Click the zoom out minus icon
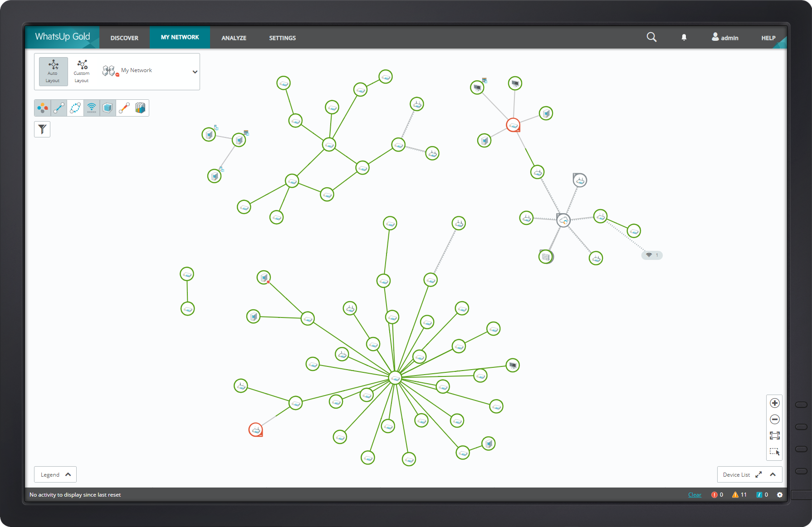Image resolution: width=812 pixels, height=527 pixels. click(x=775, y=419)
